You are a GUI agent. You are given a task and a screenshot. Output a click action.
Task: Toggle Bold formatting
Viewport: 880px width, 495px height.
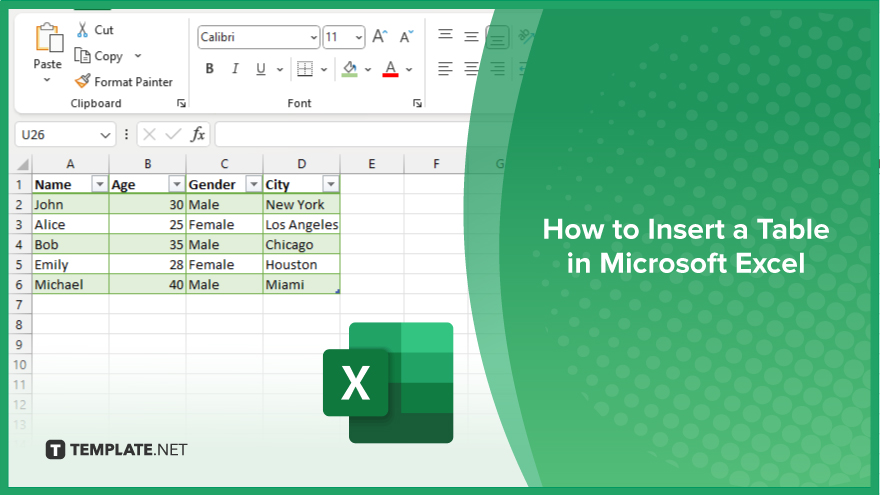209,68
